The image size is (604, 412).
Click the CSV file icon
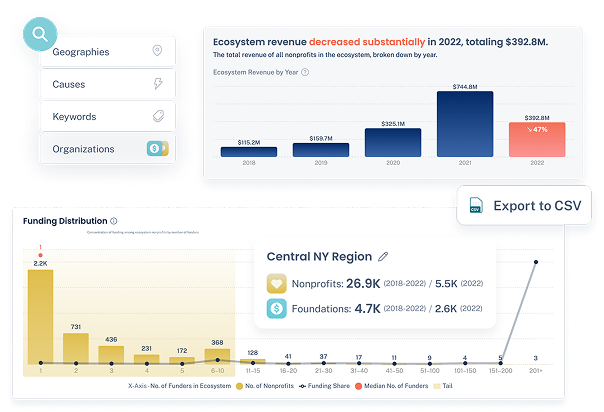476,206
